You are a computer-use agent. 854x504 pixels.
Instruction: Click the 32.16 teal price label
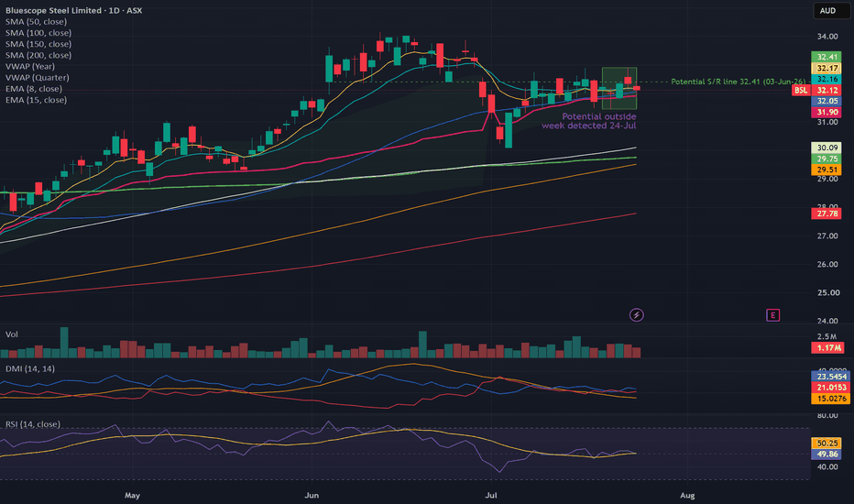pyautogui.click(x=827, y=79)
